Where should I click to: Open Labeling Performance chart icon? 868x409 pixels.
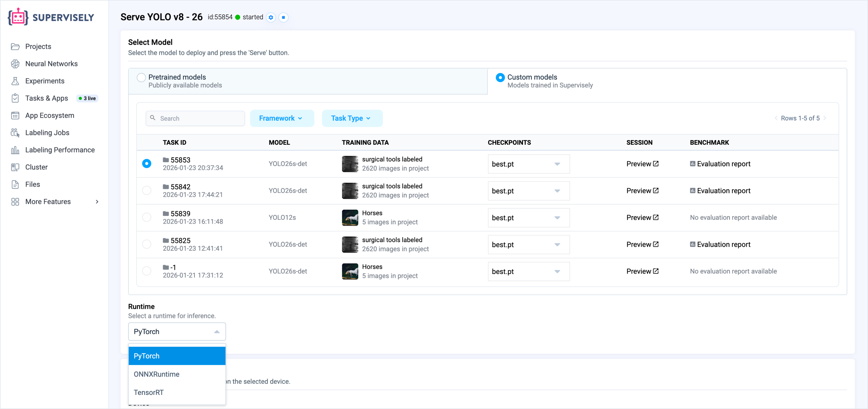[15, 150]
